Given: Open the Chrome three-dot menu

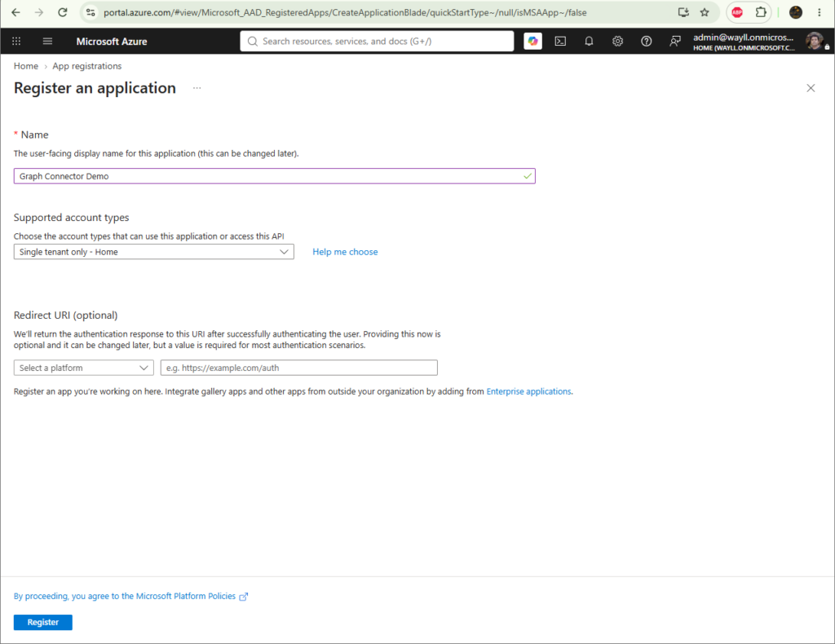Looking at the screenshot, I should [820, 12].
